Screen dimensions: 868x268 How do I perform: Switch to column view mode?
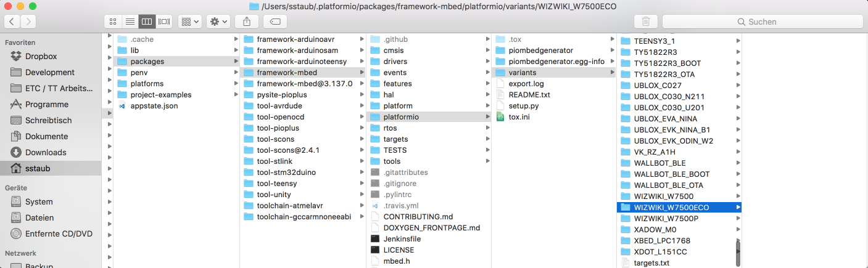point(147,22)
